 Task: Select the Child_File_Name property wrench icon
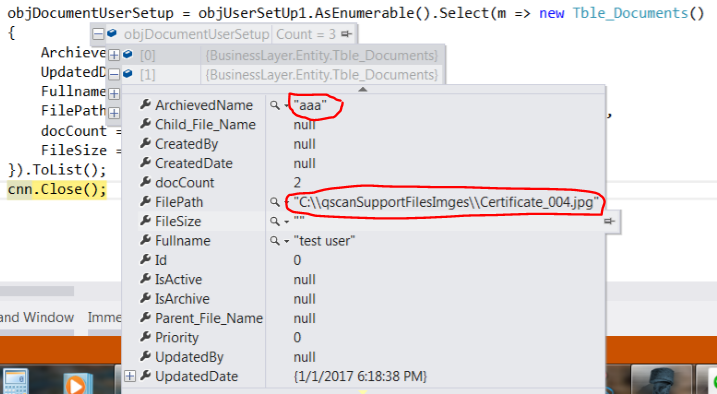point(145,124)
